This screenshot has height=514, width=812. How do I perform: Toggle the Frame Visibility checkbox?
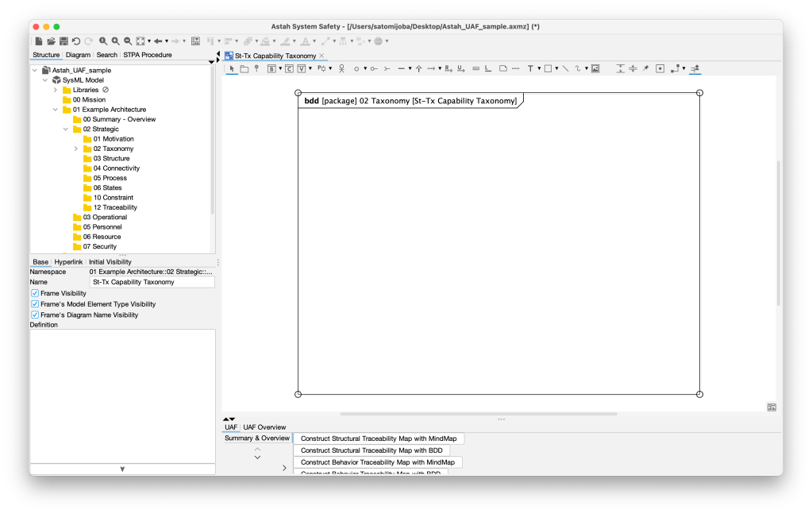click(35, 293)
